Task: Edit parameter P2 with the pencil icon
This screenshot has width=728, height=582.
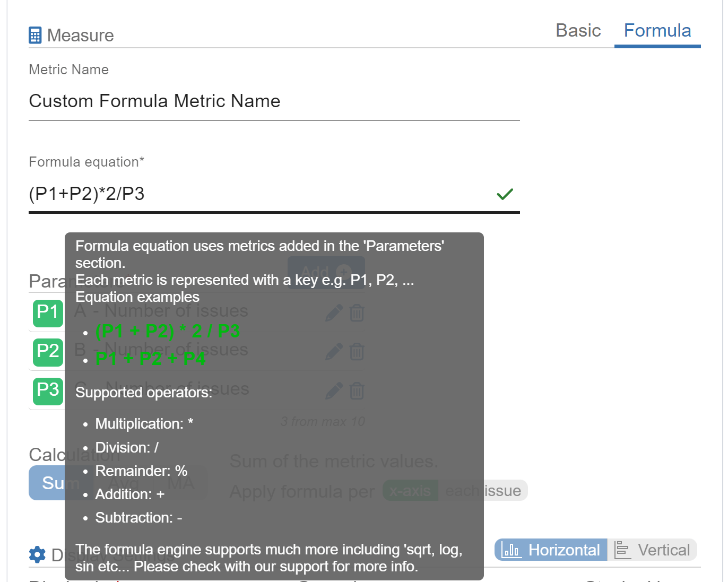Action: click(334, 352)
